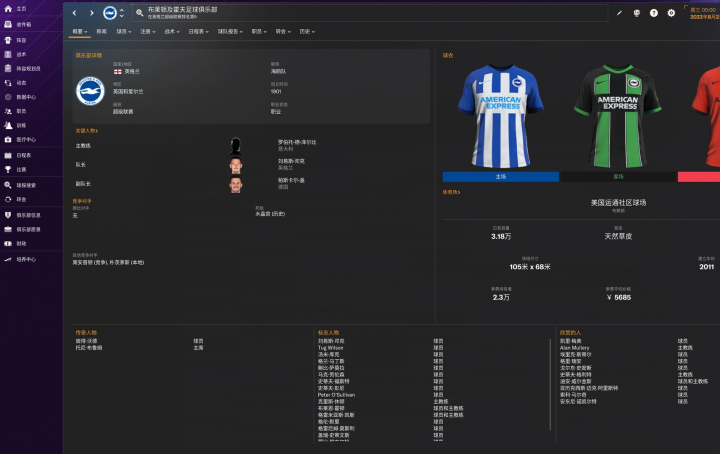Viewport: 720px width, 454px height.
Task: Select the blue 主场 (Home) kit bar
Action: click(x=501, y=177)
